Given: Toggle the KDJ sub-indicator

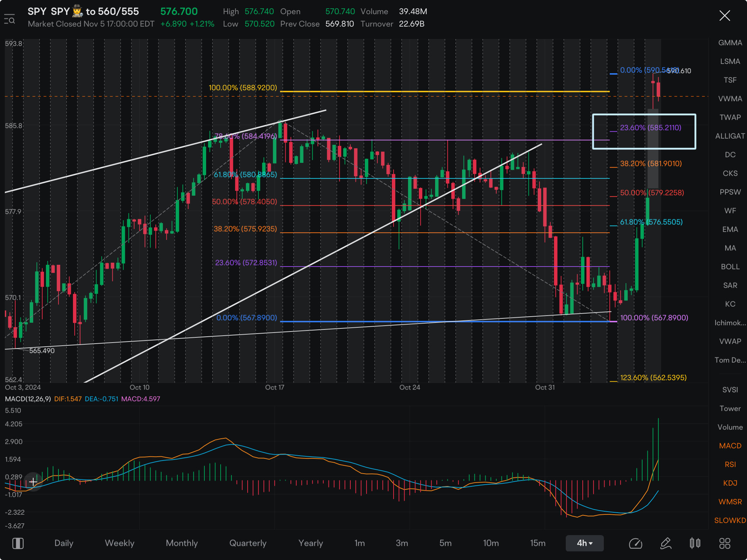Looking at the screenshot, I should tap(730, 483).
